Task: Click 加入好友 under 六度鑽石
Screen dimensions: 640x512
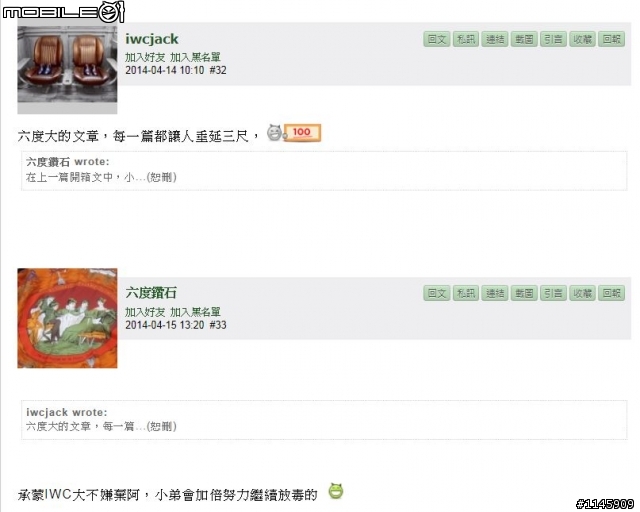Action: click(x=145, y=312)
